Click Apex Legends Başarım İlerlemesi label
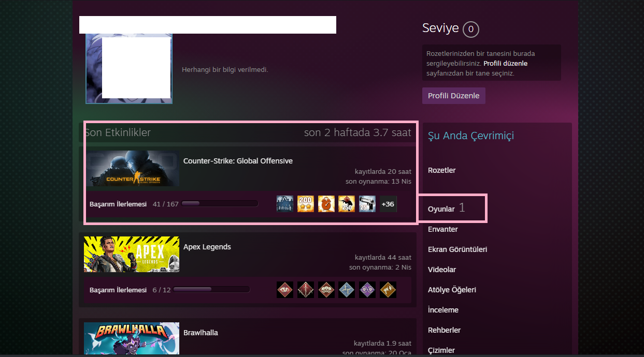This screenshot has width=644, height=357. [x=118, y=290]
